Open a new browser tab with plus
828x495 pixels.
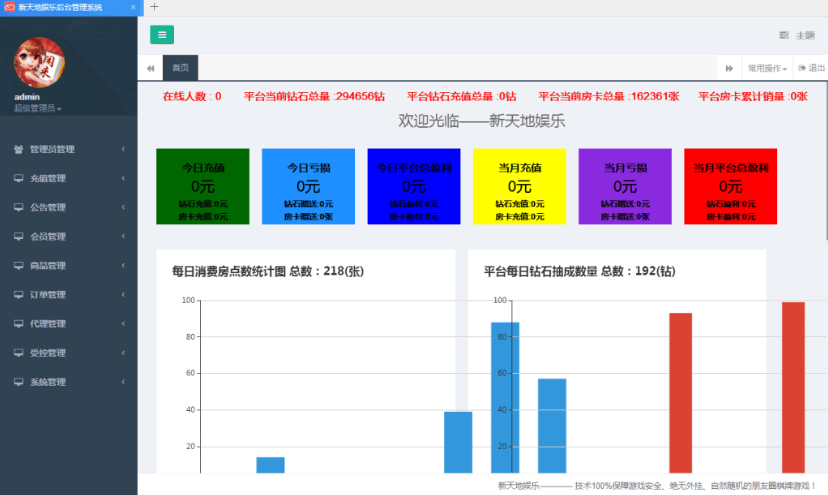[x=154, y=7]
